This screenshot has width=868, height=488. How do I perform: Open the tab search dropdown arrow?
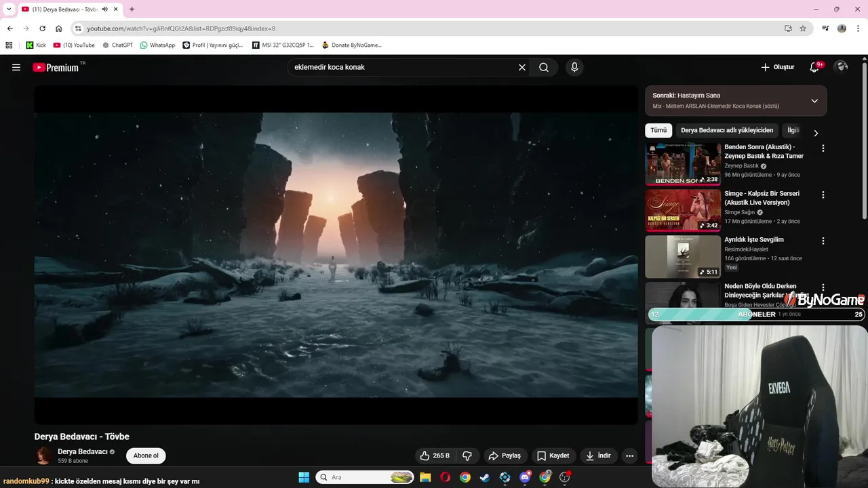point(9,9)
